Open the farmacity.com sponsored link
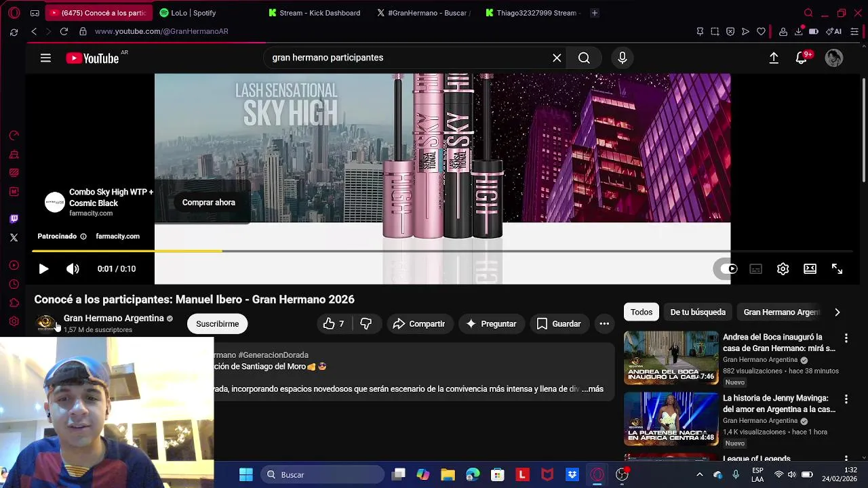This screenshot has height=488, width=868. pos(117,237)
